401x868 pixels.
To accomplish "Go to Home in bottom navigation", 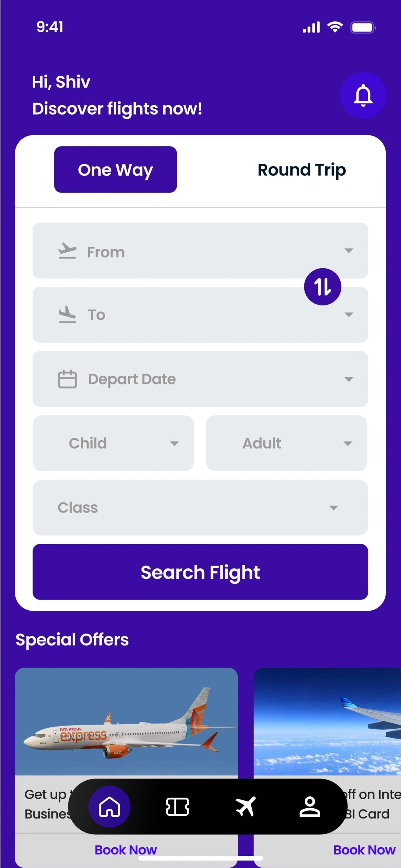I will (109, 806).
